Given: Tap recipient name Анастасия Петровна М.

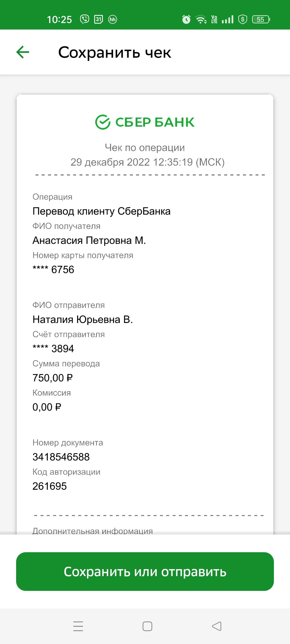Looking at the screenshot, I should click(89, 240).
